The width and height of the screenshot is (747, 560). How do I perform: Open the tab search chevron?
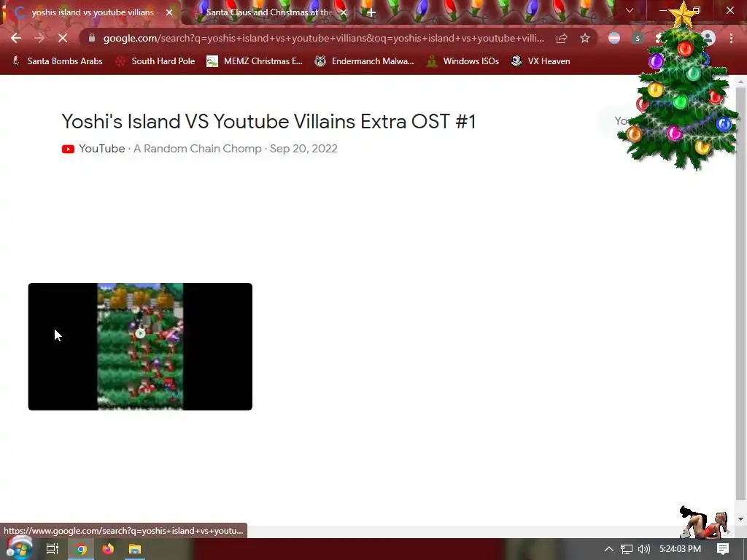(630, 10)
